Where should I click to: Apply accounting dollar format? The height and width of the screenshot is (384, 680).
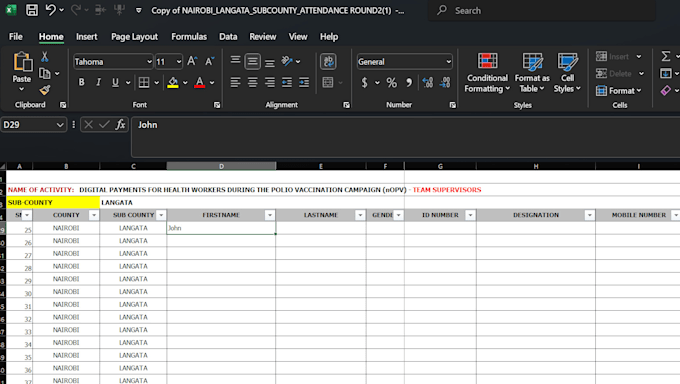[x=364, y=82]
